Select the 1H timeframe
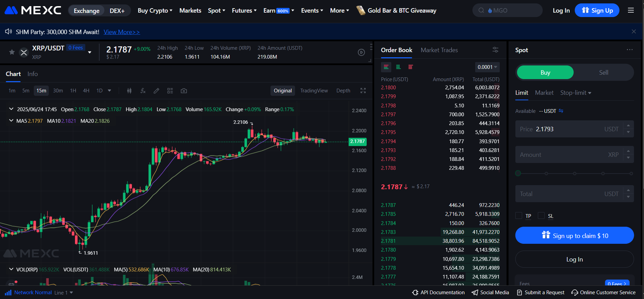644x299 pixels. coord(73,91)
